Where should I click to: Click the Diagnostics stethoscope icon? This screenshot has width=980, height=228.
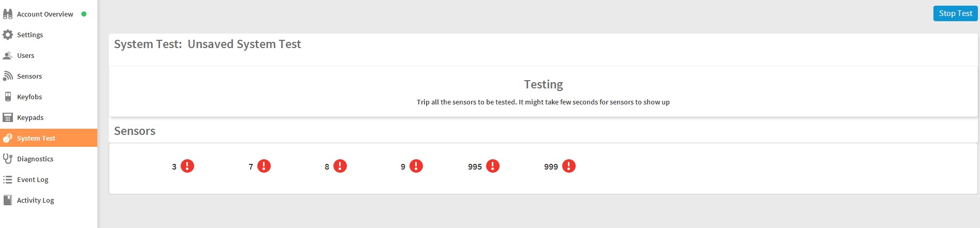pyautogui.click(x=8, y=159)
